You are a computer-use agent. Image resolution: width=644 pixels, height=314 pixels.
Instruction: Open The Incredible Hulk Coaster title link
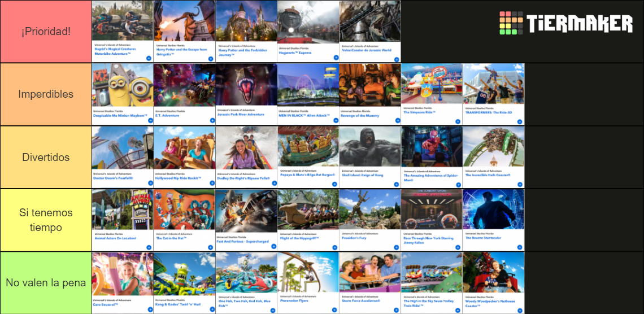pyautogui.click(x=488, y=175)
